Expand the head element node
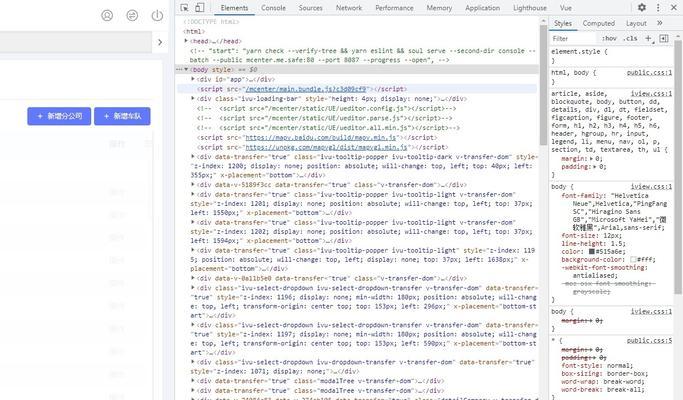 (186, 41)
